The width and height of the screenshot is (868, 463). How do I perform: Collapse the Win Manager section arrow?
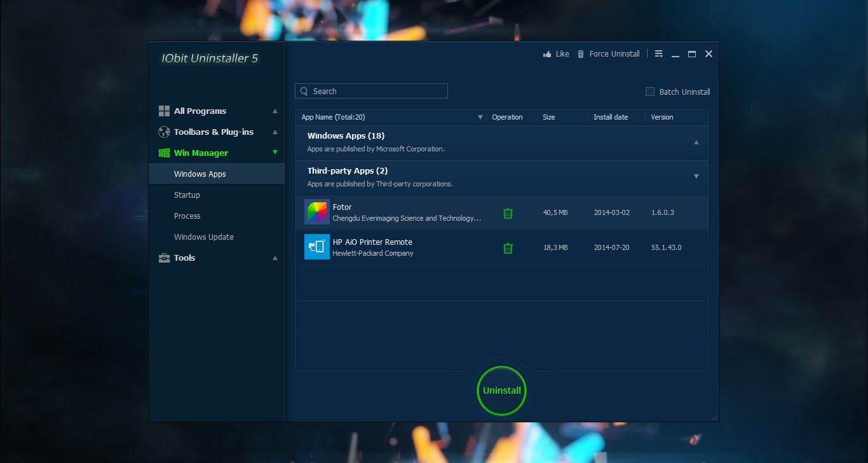pos(275,153)
